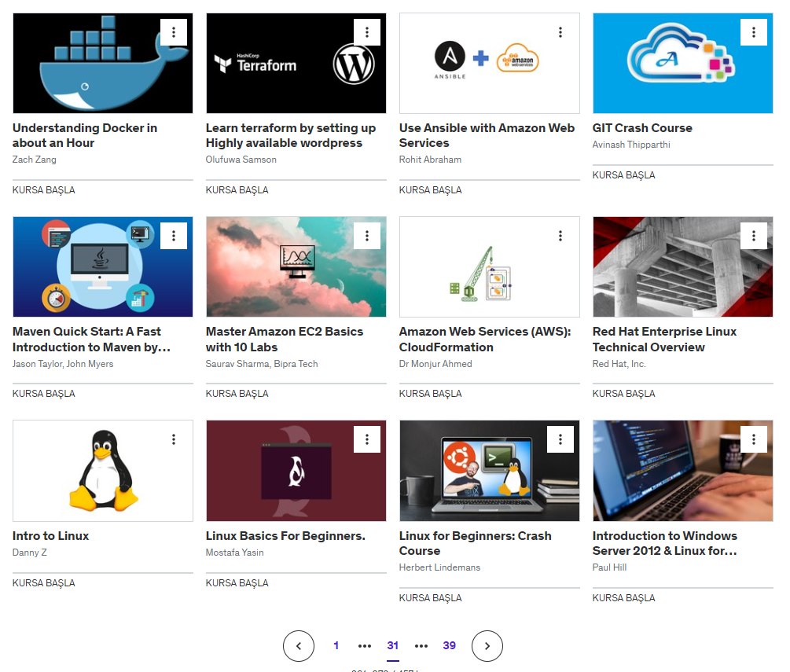
Task: Open kebab menu on Linux for Beginners Crash Course
Action: point(560,439)
